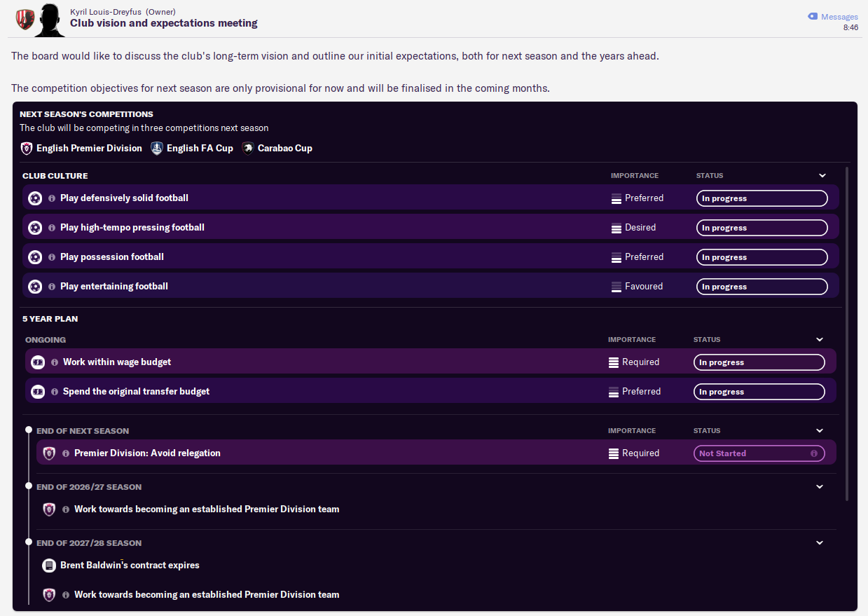Click In progress status for wage budget
Viewport: 868px width, 616px height.
click(759, 362)
